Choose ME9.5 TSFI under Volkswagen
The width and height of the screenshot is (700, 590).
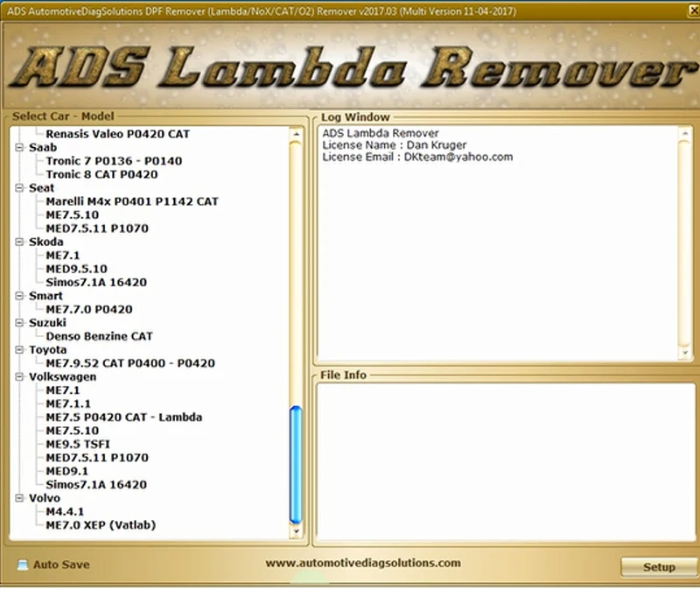pos(78,445)
